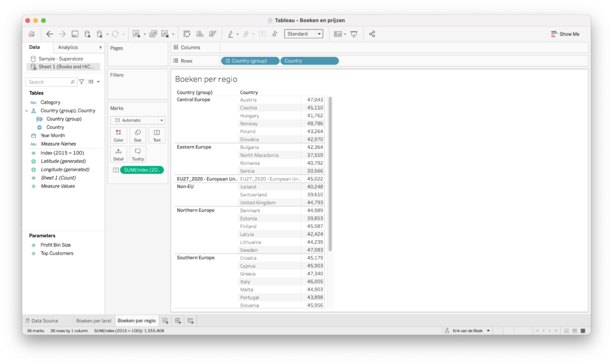Image resolution: width=613 pixels, height=364 pixels.
Task: Click the Filter fields funnel icon
Action: 81,82
